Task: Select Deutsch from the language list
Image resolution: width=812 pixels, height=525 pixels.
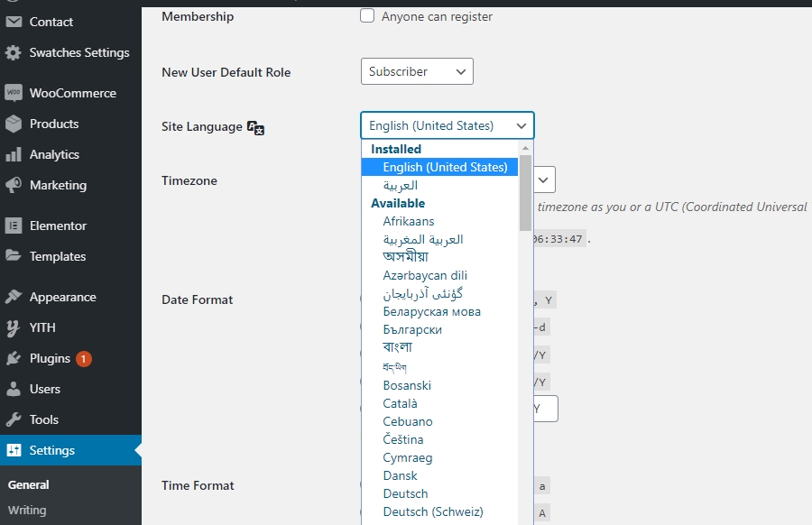Action: (x=405, y=493)
